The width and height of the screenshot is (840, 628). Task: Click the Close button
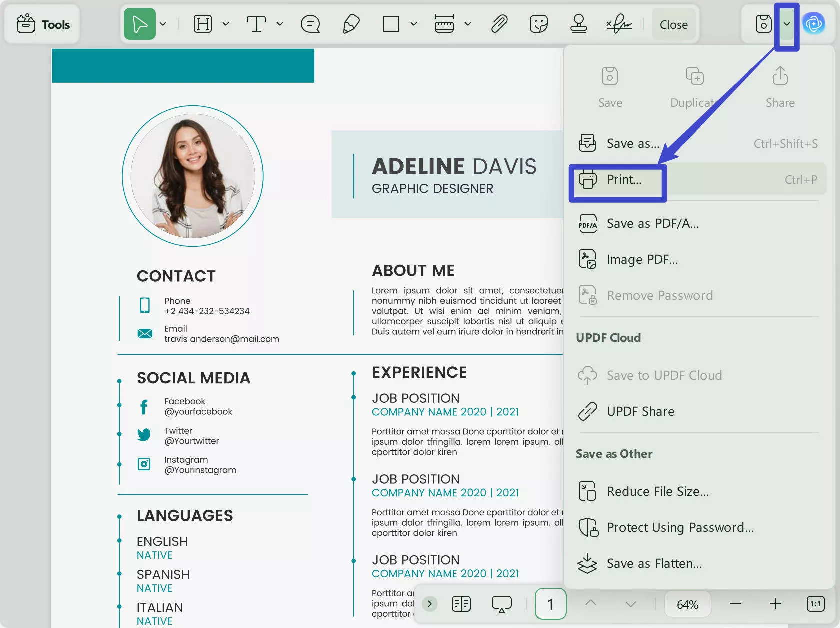click(674, 24)
